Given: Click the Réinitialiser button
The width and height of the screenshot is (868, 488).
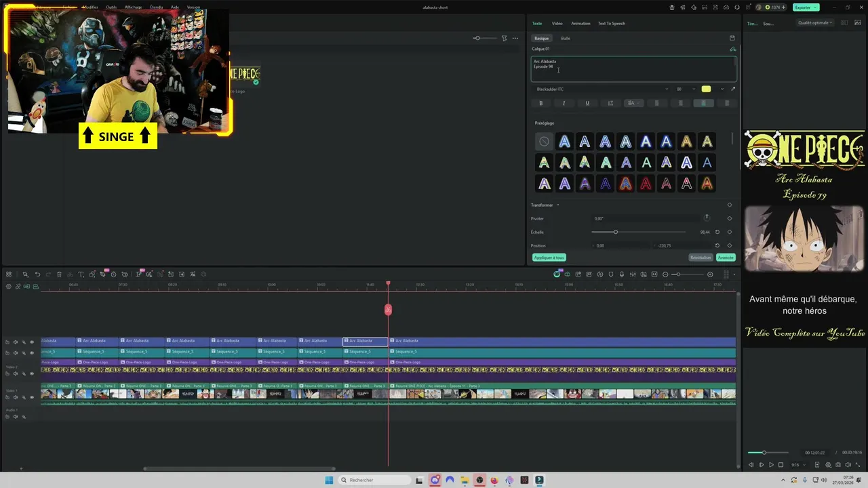Looking at the screenshot, I should click(x=701, y=258).
